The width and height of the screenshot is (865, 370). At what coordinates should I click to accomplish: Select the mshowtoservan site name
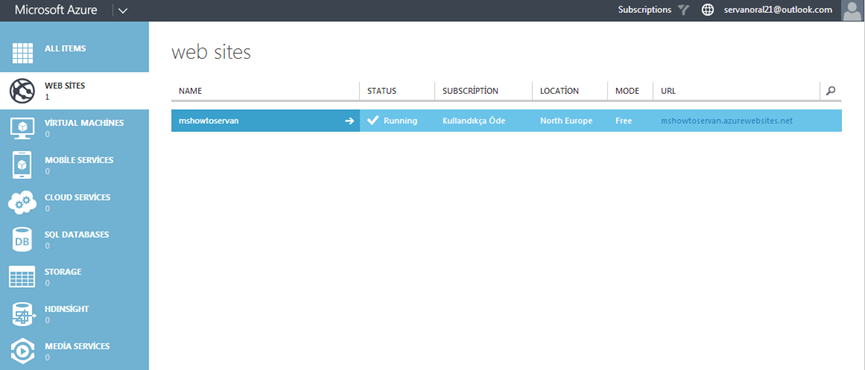click(x=209, y=121)
